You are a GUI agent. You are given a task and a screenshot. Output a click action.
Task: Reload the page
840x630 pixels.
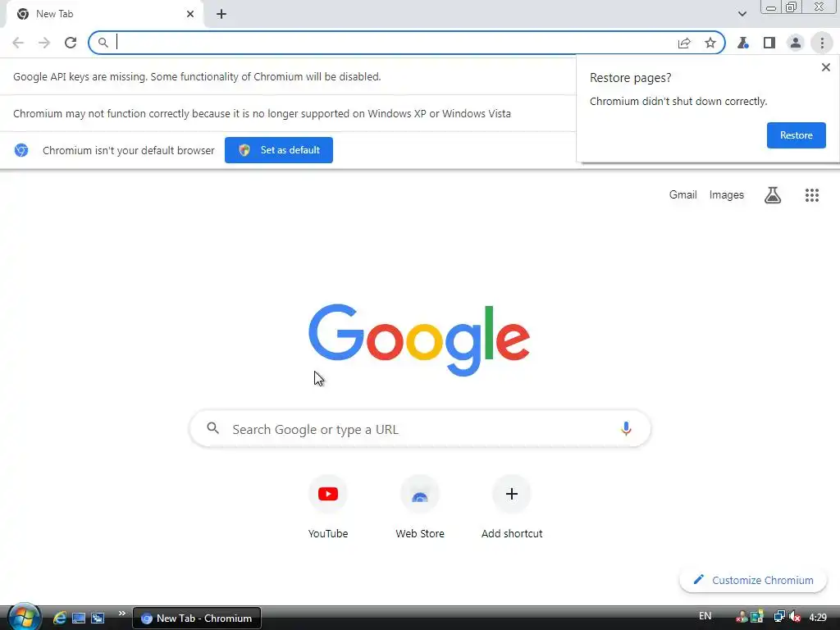point(71,43)
